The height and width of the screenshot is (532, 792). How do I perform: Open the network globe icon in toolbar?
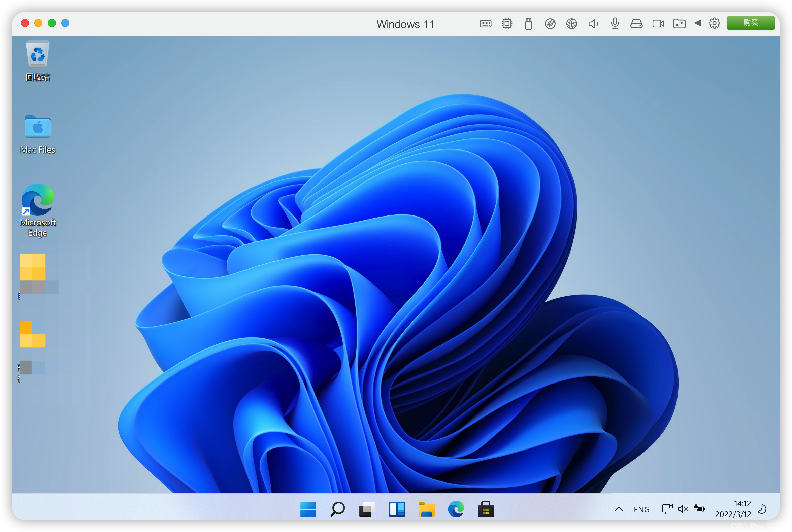pyautogui.click(x=571, y=24)
